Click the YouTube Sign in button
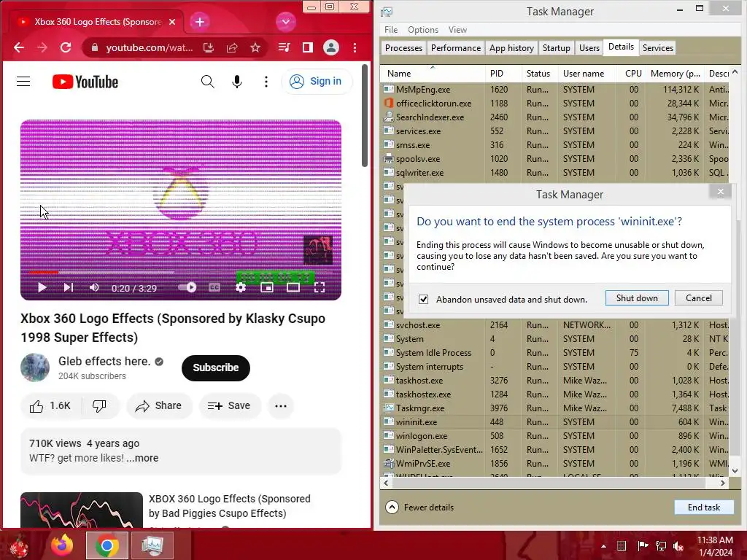This screenshot has width=747, height=560. [317, 82]
